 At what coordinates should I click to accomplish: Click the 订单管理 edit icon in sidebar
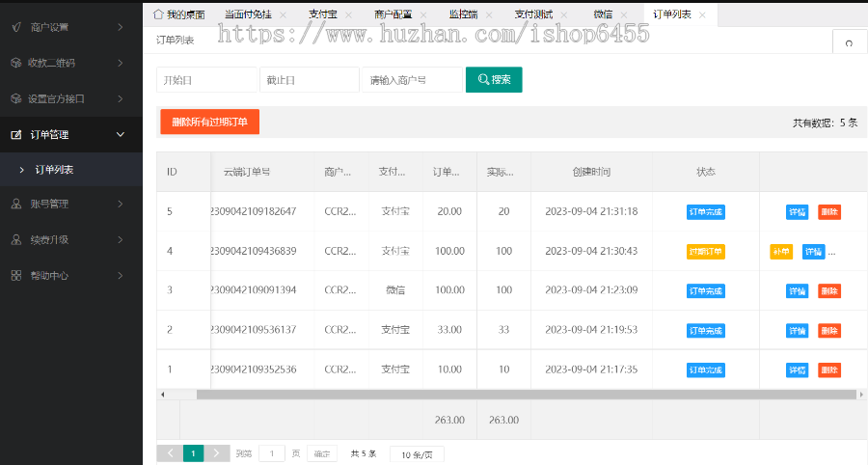click(x=16, y=135)
